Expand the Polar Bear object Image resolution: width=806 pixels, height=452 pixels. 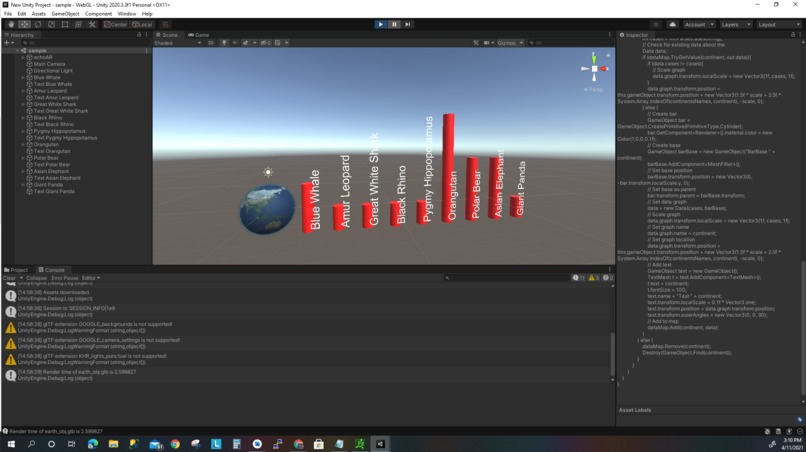(23, 158)
